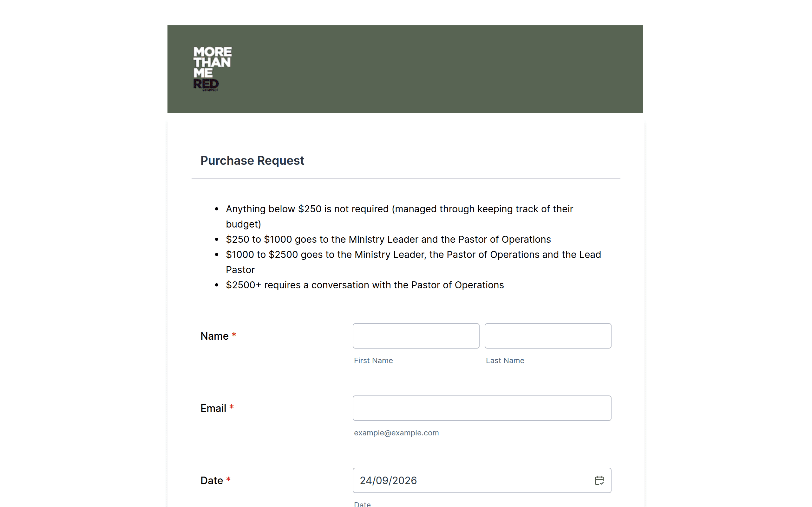
Task: Click the First Name sublabel text
Action: coord(373,361)
